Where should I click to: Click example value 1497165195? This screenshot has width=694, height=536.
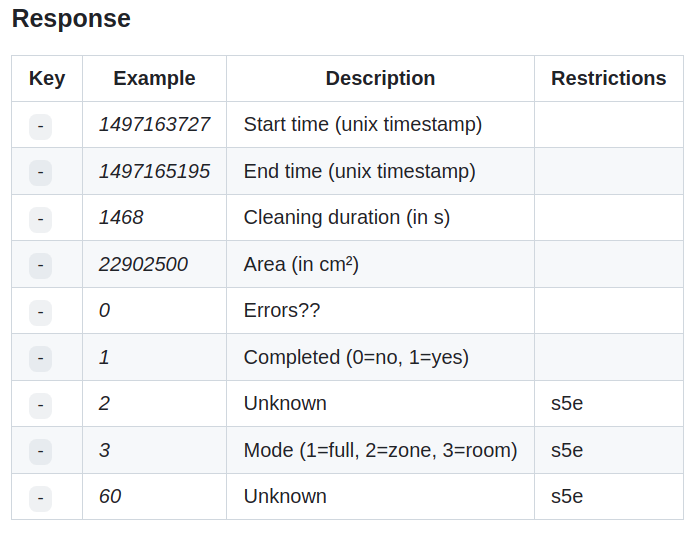tap(154, 171)
